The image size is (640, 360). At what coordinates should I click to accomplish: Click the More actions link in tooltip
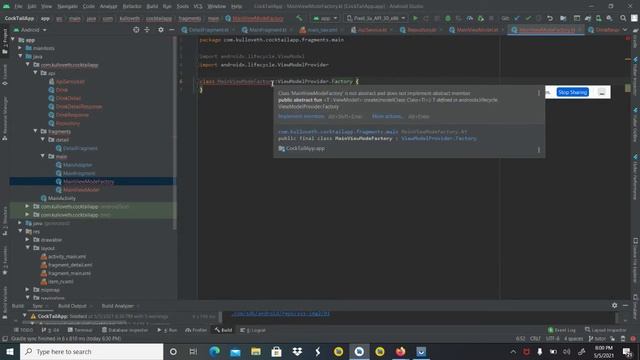(386, 116)
